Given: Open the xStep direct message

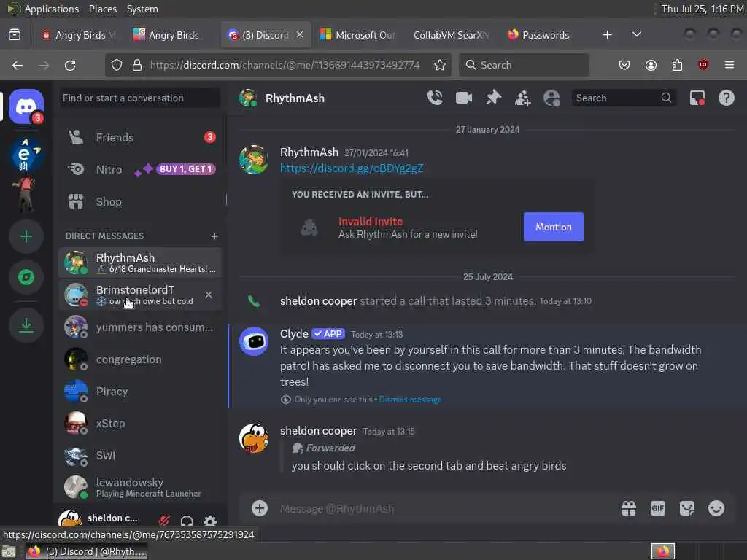Looking at the screenshot, I should pos(141,424).
